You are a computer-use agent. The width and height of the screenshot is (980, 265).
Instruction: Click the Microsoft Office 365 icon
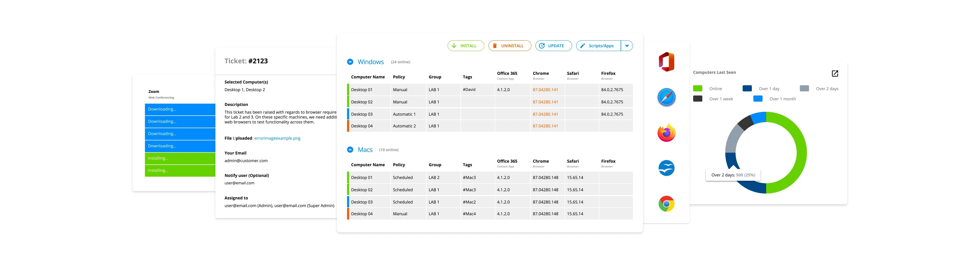pyautogui.click(x=666, y=62)
